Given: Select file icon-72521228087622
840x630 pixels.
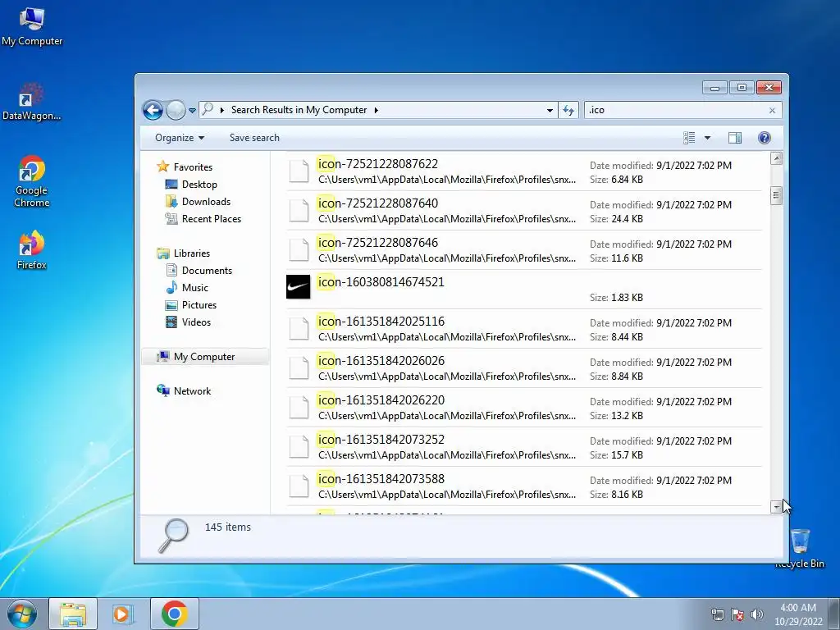Looking at the screenshot, I should tap(524, 171).
